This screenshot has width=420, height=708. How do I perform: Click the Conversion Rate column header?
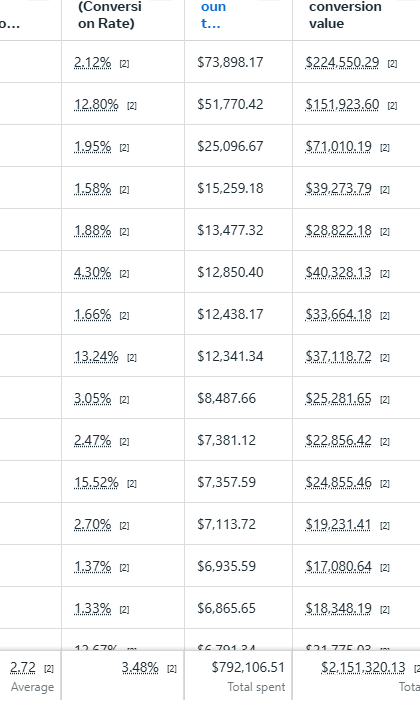tap(110, 15)
